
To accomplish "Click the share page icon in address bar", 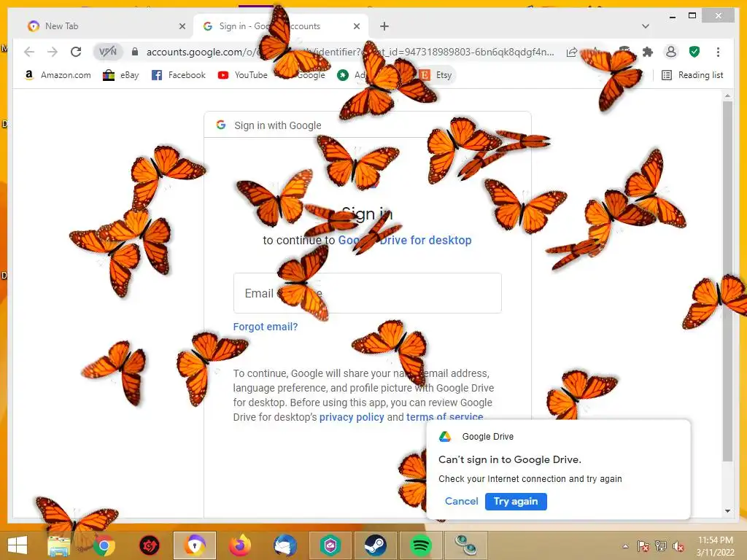I will pos(572,52).
